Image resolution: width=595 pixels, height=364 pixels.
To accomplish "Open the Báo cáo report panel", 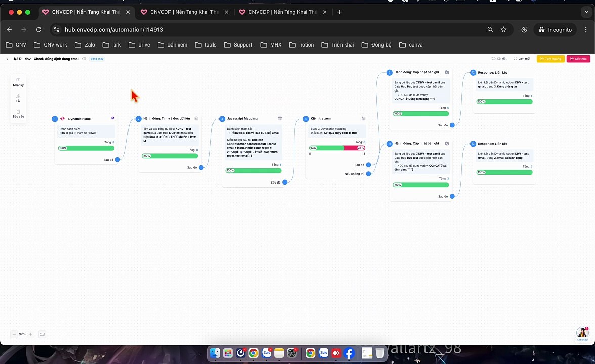I will click(18, 114).
